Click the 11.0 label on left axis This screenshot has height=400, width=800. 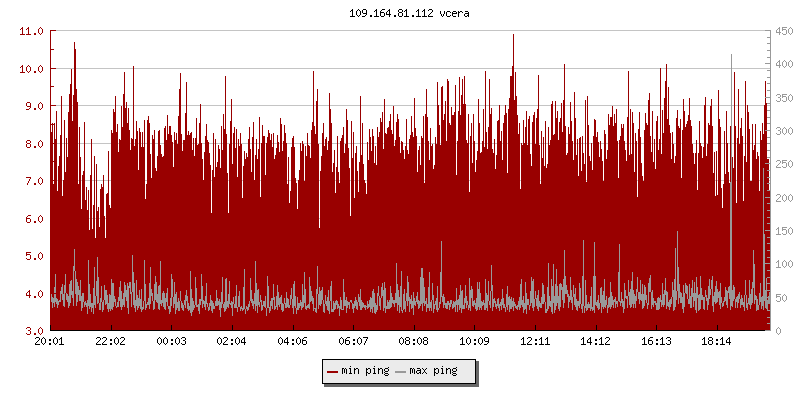click(32, 31)
